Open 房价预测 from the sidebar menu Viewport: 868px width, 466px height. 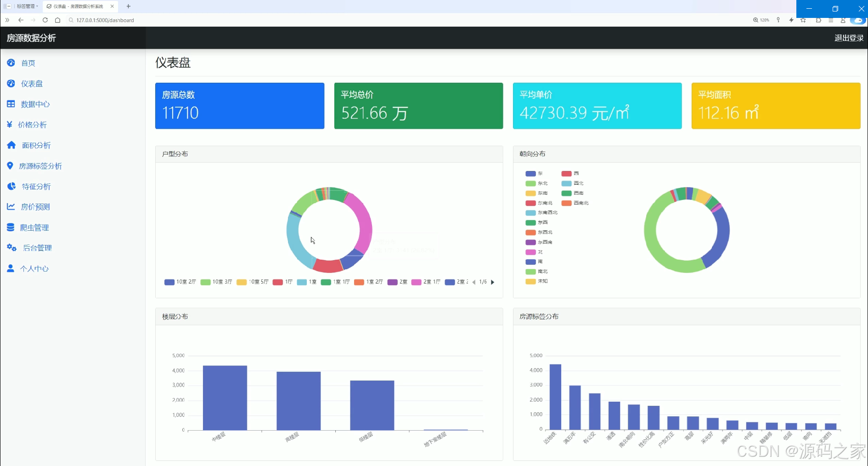(x=35, y=207)
